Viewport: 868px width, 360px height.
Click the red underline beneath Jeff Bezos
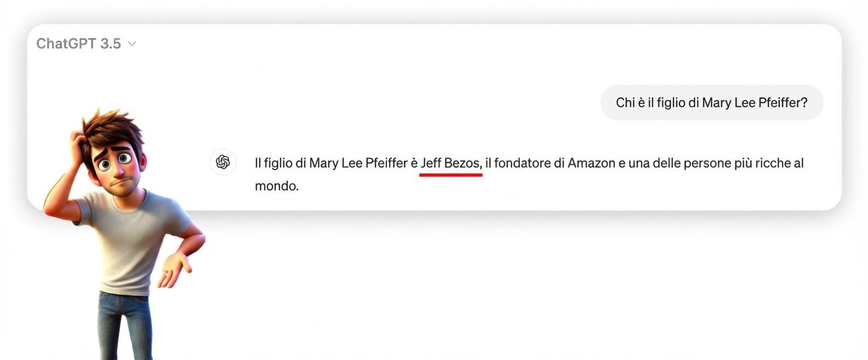click(450, 173)
